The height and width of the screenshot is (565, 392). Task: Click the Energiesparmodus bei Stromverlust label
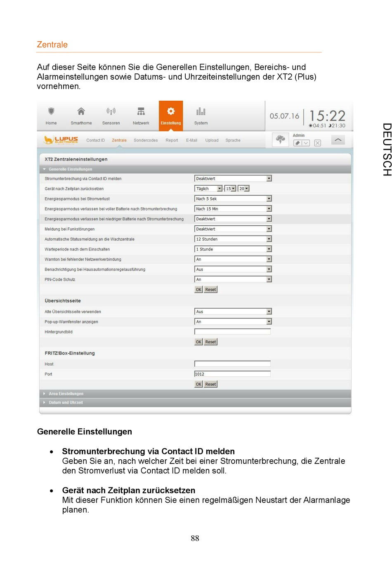coord(77,199)
